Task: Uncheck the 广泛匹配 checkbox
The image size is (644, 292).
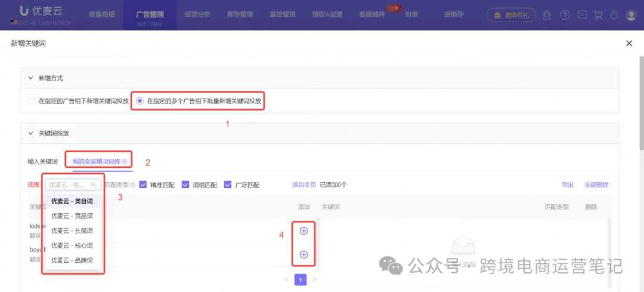Action: point(228,185)
